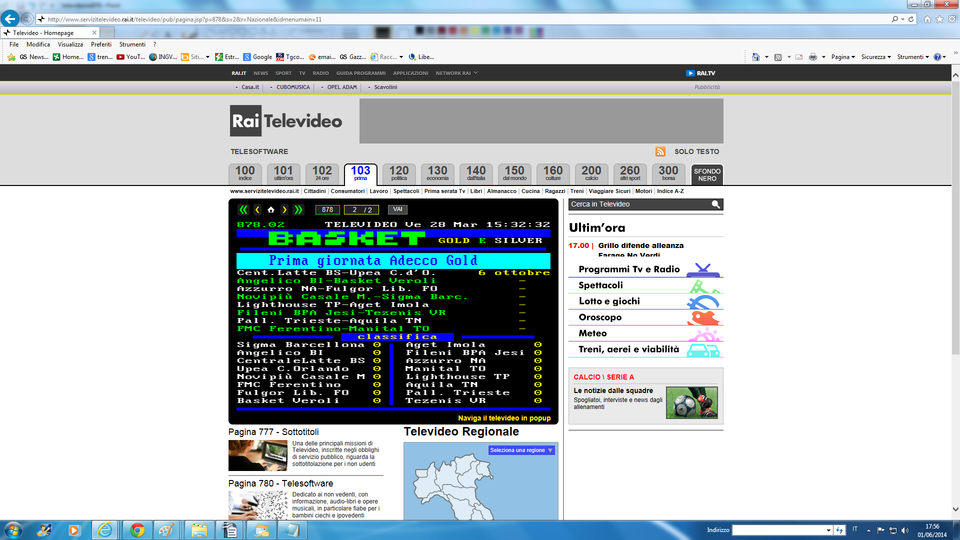
Task: Click the command bar home page icon
Action: click(756, 57)
